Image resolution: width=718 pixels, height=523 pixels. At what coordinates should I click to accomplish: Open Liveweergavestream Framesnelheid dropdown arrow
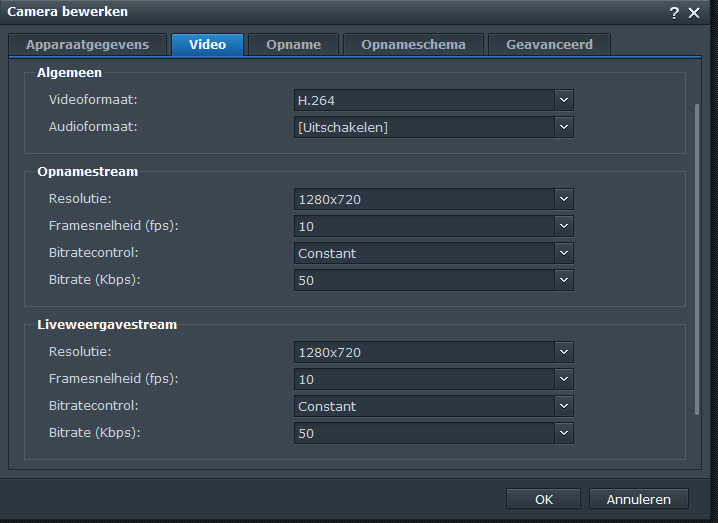564,379
